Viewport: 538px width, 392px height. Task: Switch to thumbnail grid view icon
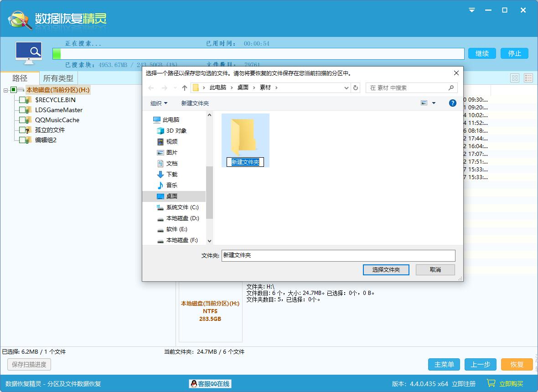coord(515,78)
